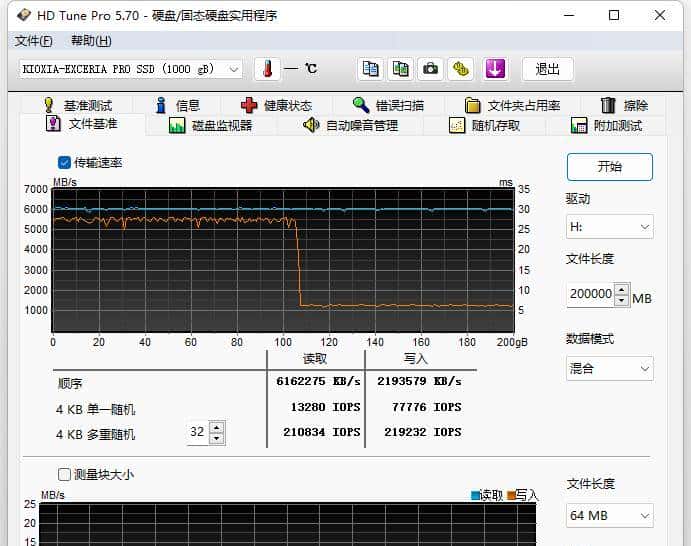This screenshot has width=691, height=546.
Task: Decrease the 32 queue depth value
Action: coord(216,438)
